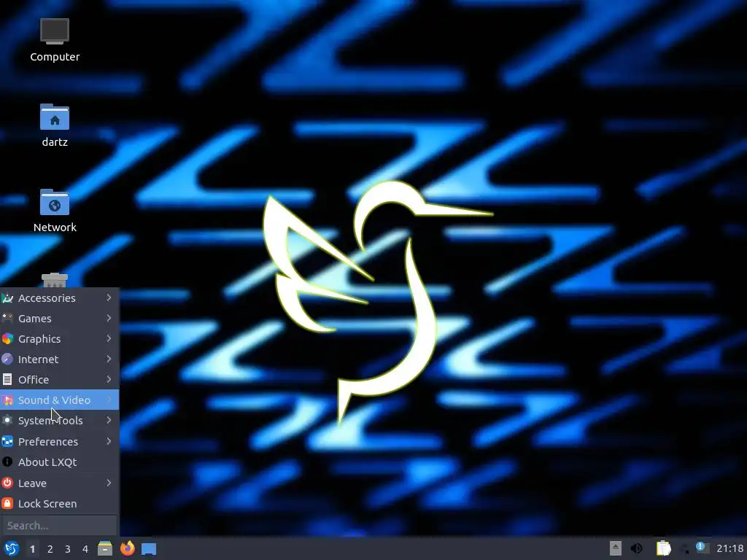The image size is (747, 560).
Task: Open the Office menu category
Action: tap(60, 379)
